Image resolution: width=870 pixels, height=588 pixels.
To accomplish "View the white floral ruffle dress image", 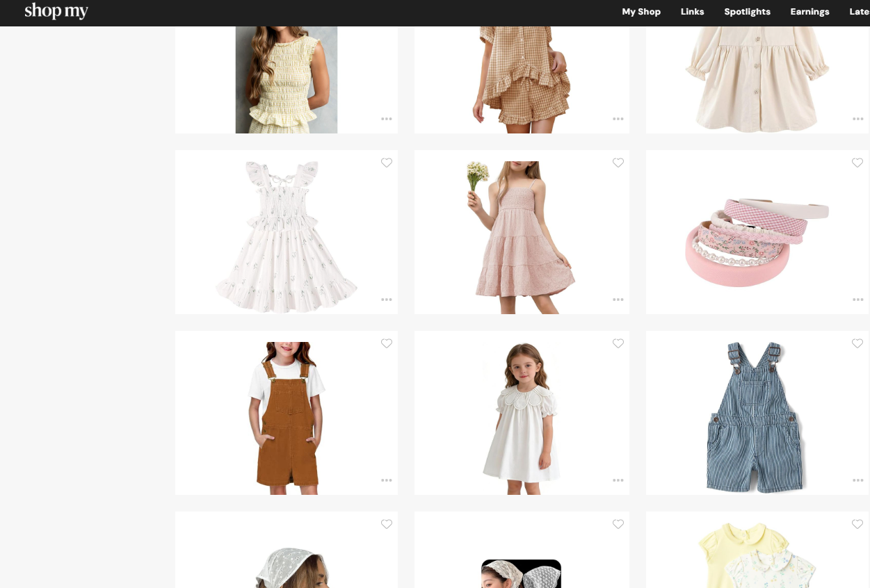I will pyautogui.click(x=287, y=237).
